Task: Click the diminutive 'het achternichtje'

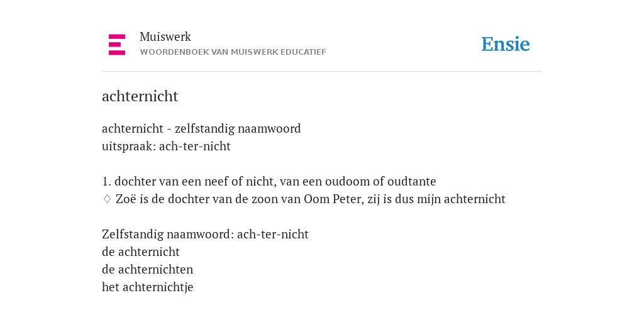Action: (147, 287)
